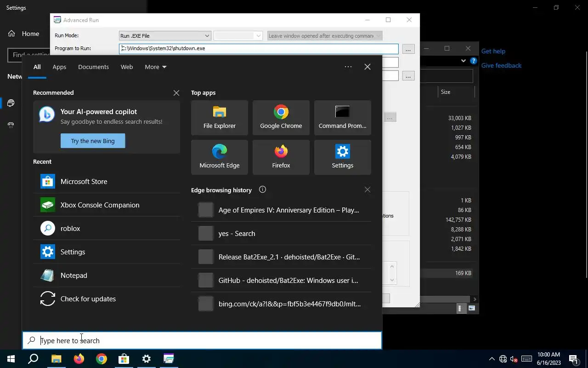Image resolution: width=588 pixels, height=368 pixels.
Task: Click the muted volume tray icon
Action: (x=514, y=359)
